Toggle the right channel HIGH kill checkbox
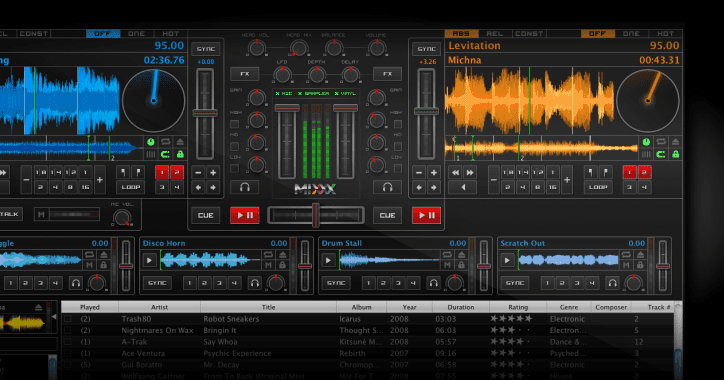Image resolution: width=724 pixels, height=380 pixels. (x=398, y=124)
